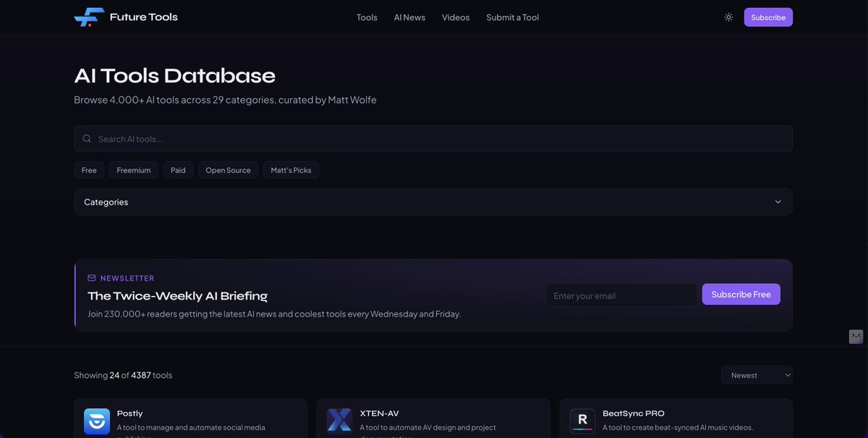Click 'Join 230,000+ readers' description text
Image resolution: width=868 pixels, height=438 pixels.
click(274, 314)
